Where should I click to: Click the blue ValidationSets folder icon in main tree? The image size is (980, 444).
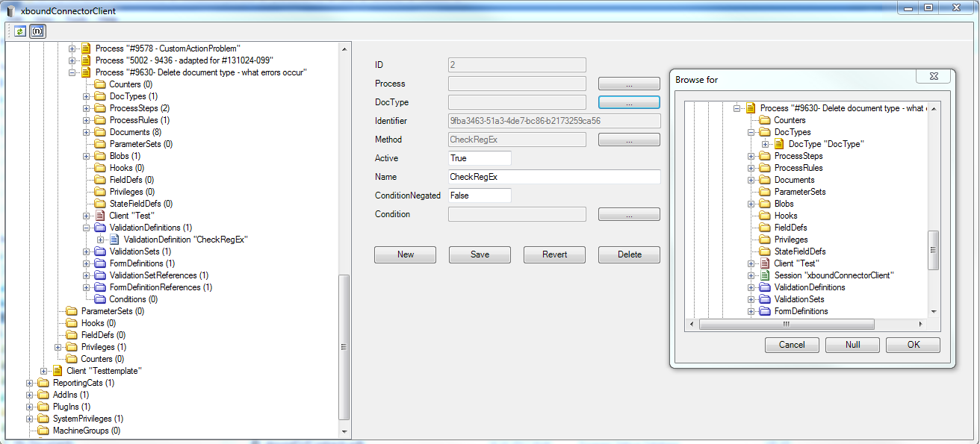(100, 251)
